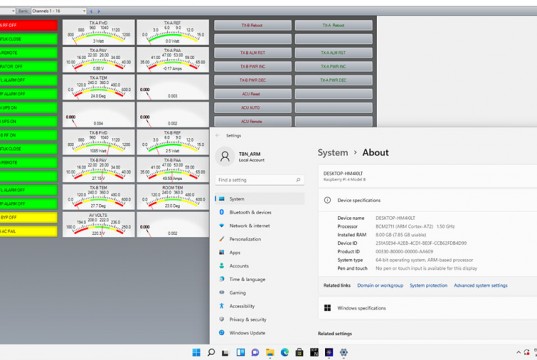Collapse the Device specifications section

pos(428,200)
